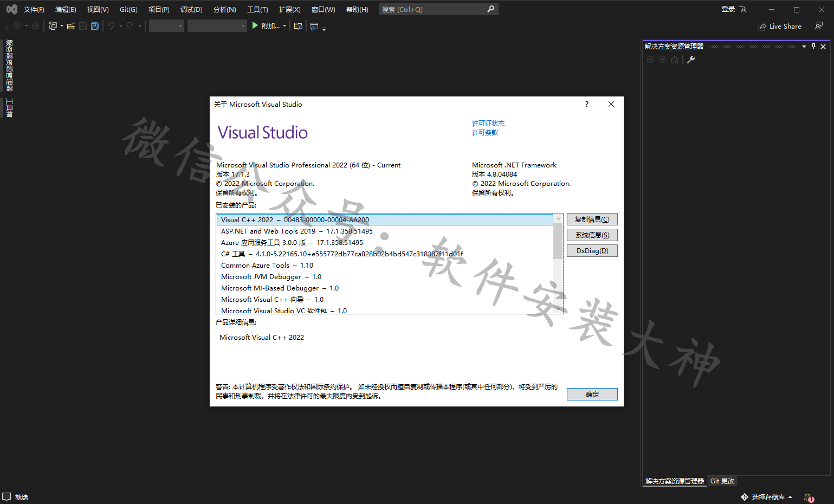Screen dimensions: 834x504
Task: Open the New Project dropdown arrow
Action: [62, 26]
